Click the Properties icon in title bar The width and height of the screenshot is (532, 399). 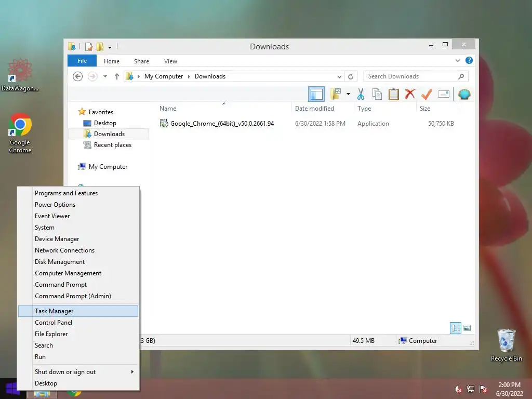(x=89, y=46)
